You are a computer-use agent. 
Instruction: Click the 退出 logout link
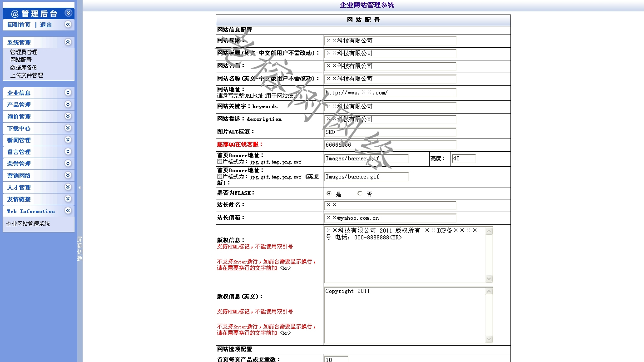[x=46, y=25]
